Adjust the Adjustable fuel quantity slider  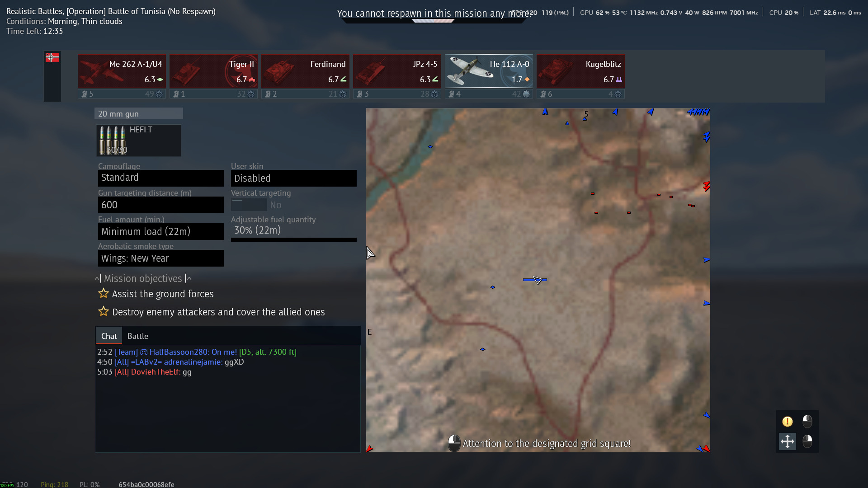pos(293,239)
